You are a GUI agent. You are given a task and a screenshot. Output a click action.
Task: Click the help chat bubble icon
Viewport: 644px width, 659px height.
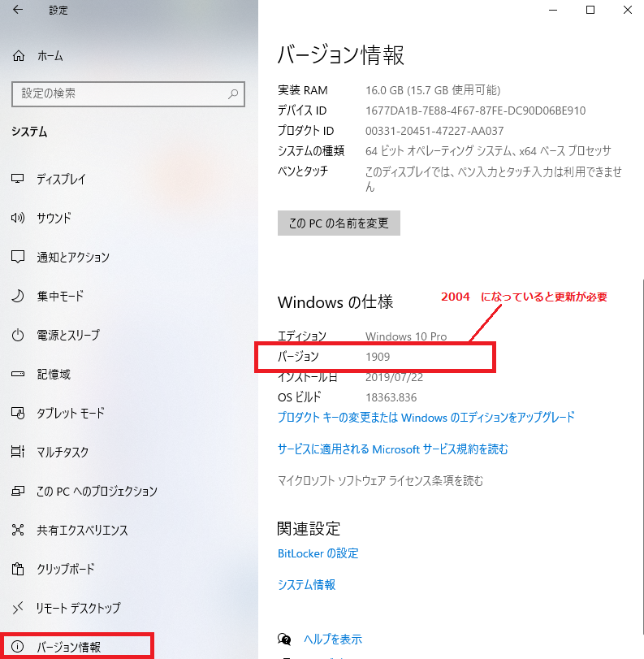pos(284,639)
